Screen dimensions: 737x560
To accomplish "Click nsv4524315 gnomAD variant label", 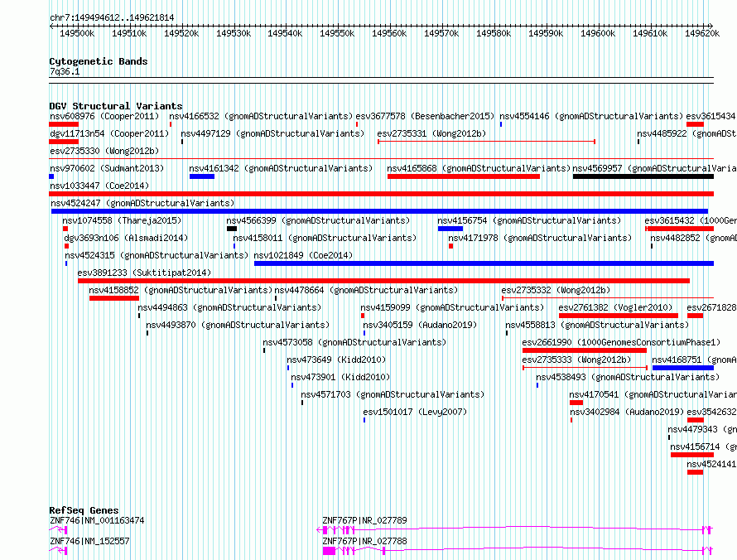I will pyautogui.click(x=157, y=255).
